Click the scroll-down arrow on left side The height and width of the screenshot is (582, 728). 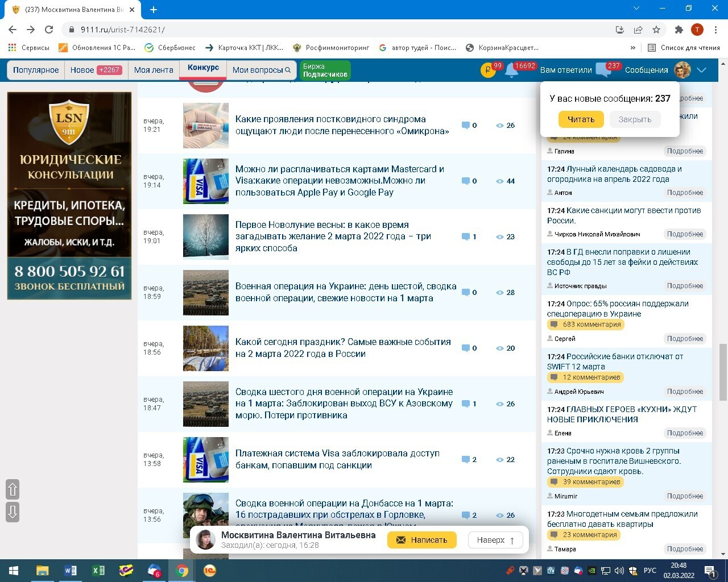pyautogui.click(x=13, y=512)
